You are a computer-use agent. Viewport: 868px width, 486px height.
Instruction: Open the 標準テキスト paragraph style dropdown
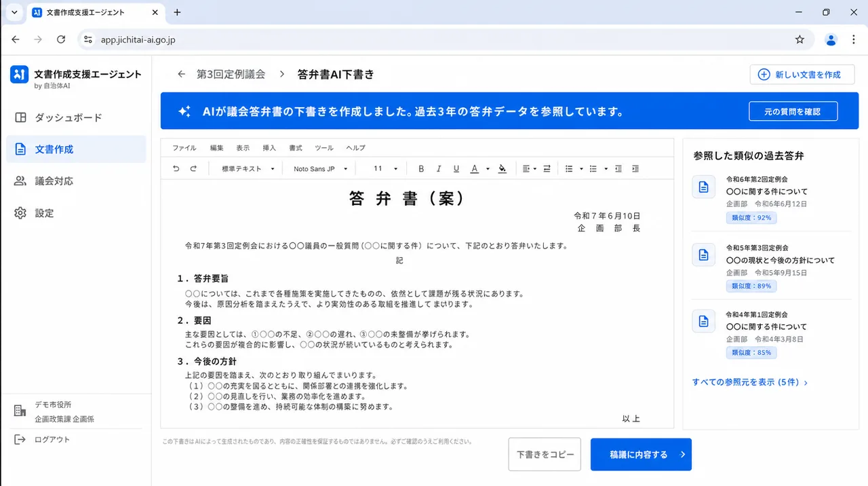248,168
